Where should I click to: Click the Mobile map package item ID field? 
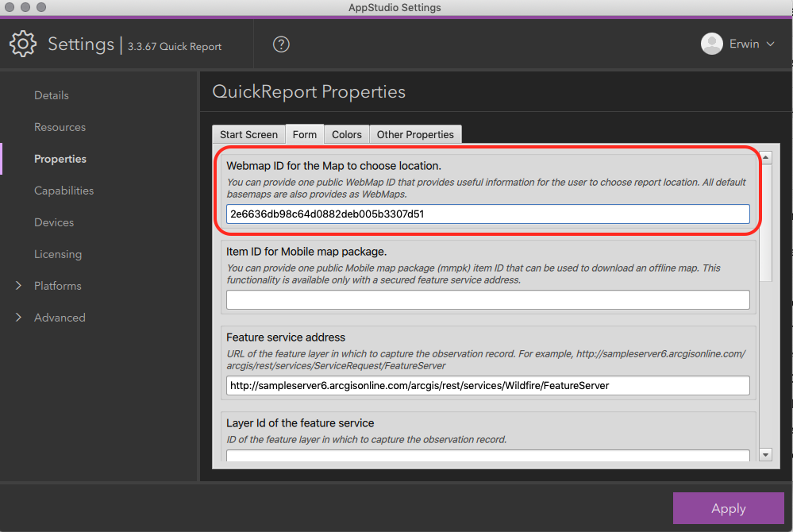pyautogui.click(x=487, y=300)
